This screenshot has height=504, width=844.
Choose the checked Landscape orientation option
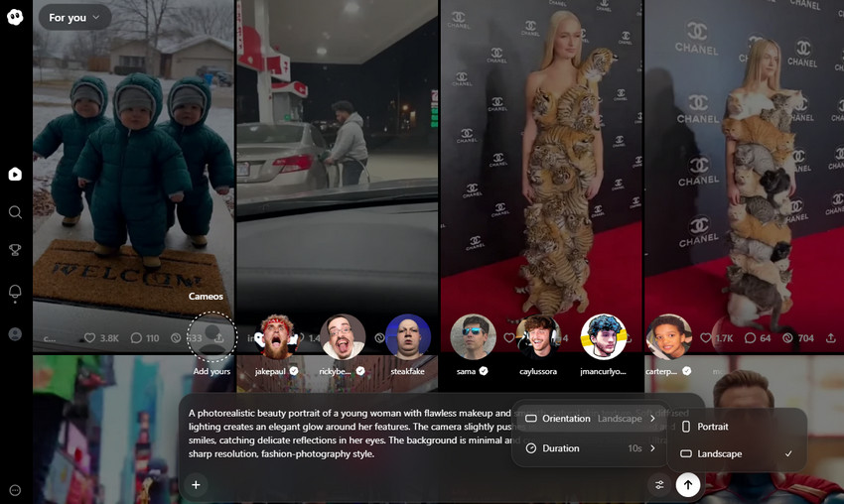tap(737, 453)
